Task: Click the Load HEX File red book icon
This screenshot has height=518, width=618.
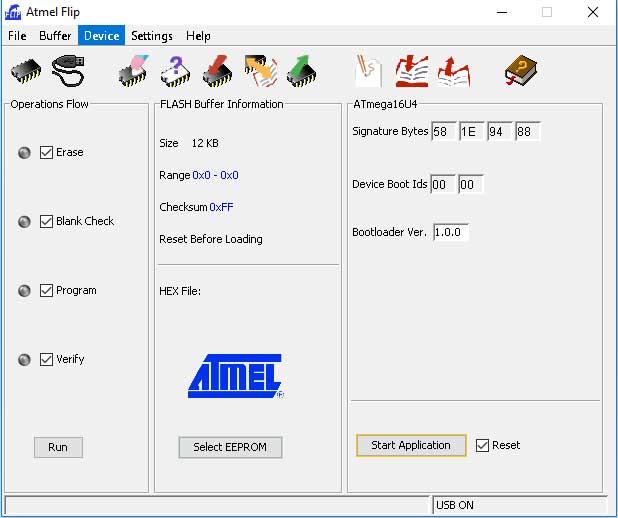Action: (x=412, y=71)
